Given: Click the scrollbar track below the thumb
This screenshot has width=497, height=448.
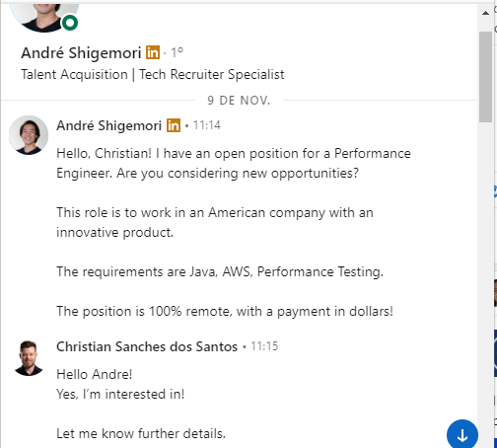Looking at the screenshot, I should point(485,263).
